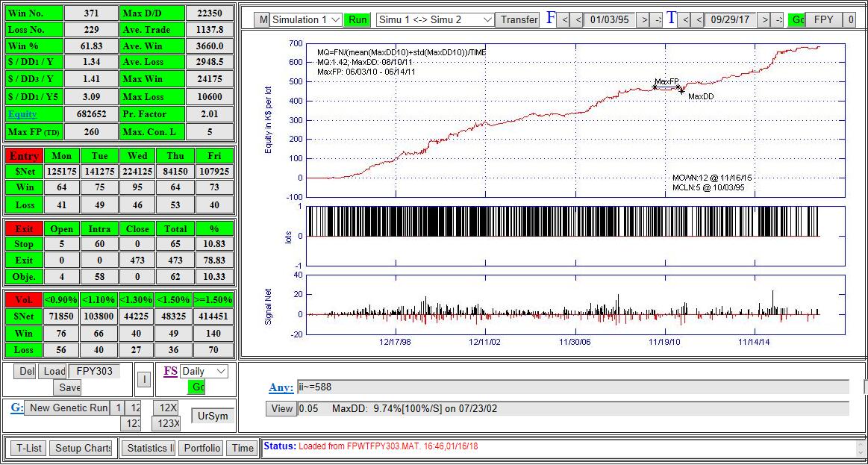Screen dimensions: 868x465
Task: Click the red Vol. header cell
Action: [24, 300]
